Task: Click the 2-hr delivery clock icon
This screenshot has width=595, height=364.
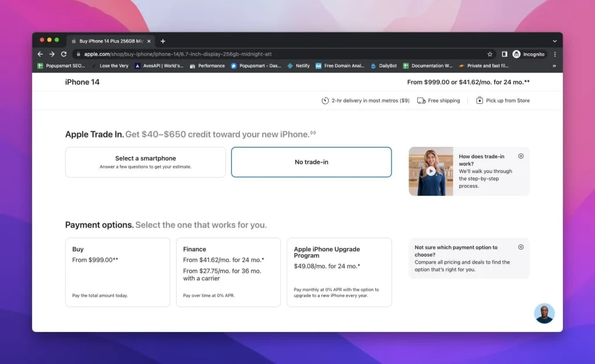Action: coord(325,100)
